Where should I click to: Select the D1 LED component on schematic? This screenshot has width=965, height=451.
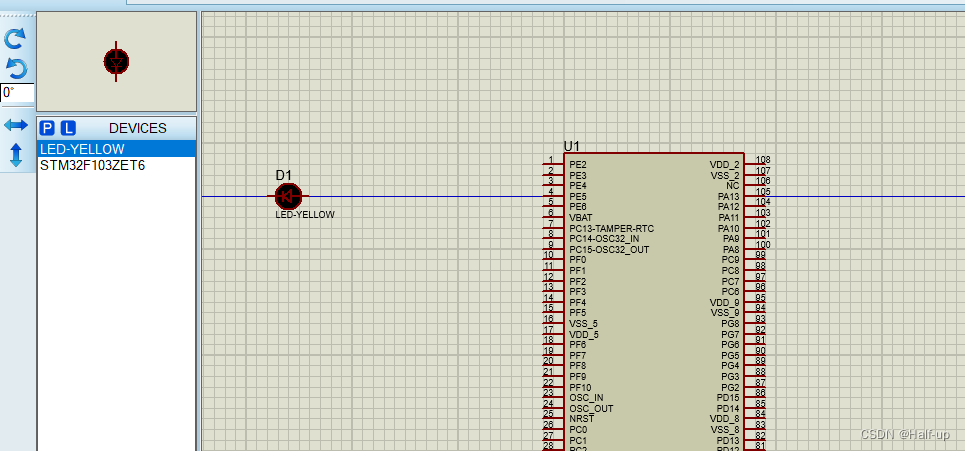coord(288,196)
